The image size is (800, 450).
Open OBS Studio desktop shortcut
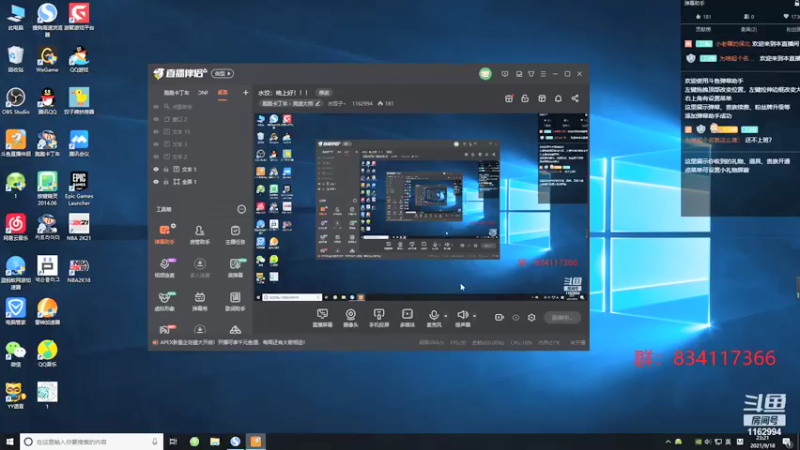(15, 101)
